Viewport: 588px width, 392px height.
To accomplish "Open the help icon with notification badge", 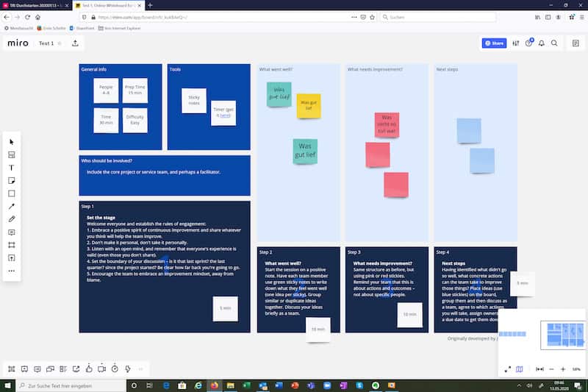I will coord(528,43).
